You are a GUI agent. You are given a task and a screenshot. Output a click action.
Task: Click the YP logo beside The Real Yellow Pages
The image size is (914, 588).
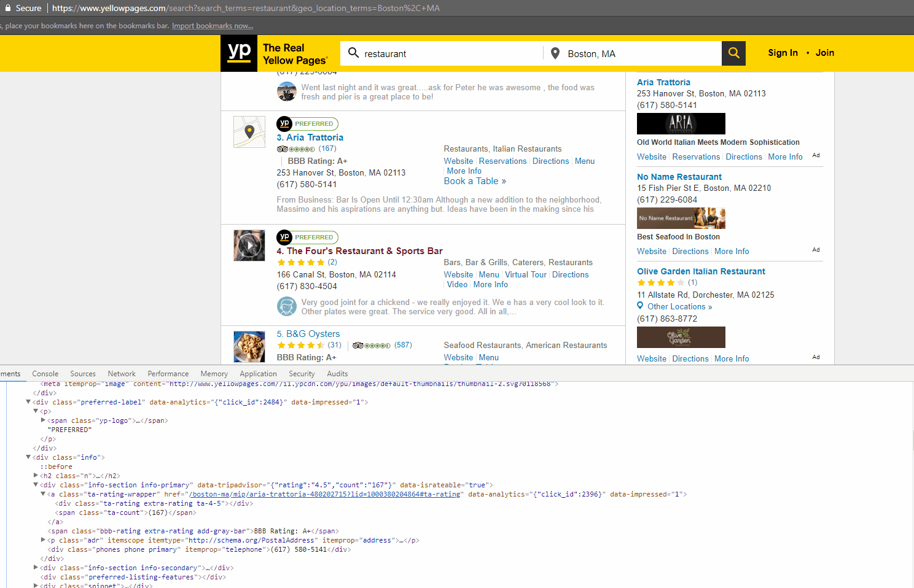pyautogui.click(x=238, y=53)
